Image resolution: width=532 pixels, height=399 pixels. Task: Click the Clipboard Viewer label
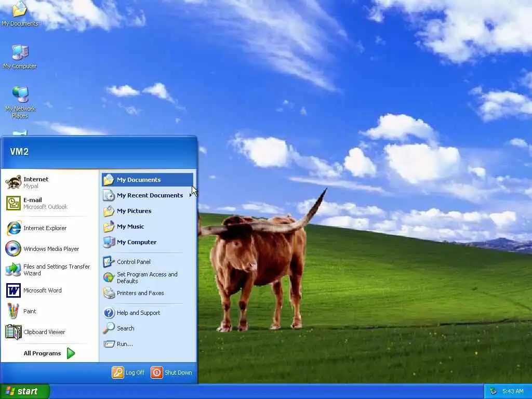click(x=44, y=332)
